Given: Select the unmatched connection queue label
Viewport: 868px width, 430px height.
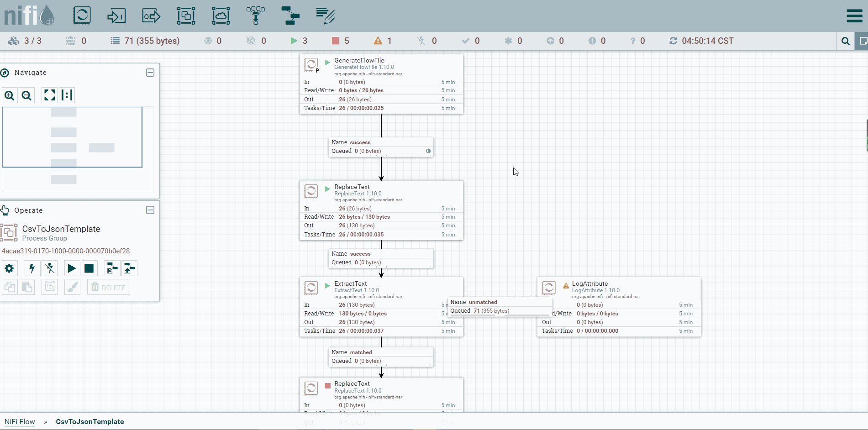Looking at the screenshot, I should [x=500, y=306].
